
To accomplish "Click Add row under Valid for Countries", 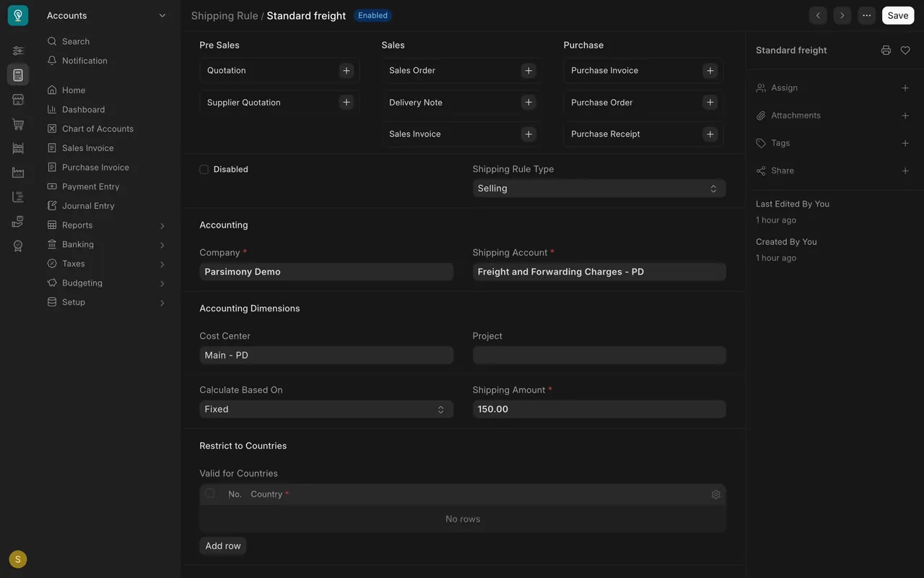I will click(223, 546).
